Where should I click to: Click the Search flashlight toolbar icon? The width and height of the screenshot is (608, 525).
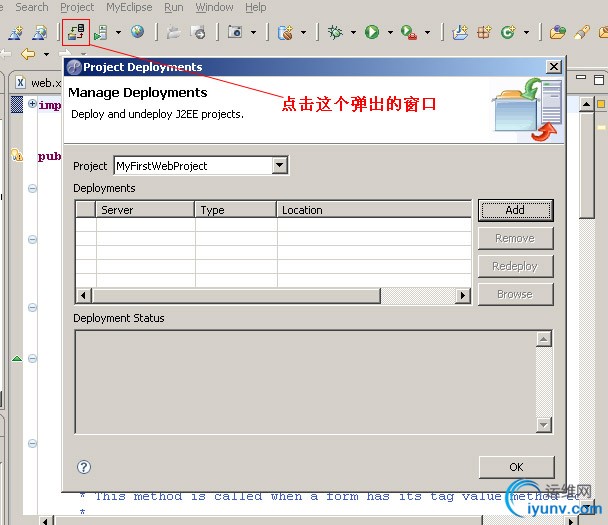click(x=582, y=33)
